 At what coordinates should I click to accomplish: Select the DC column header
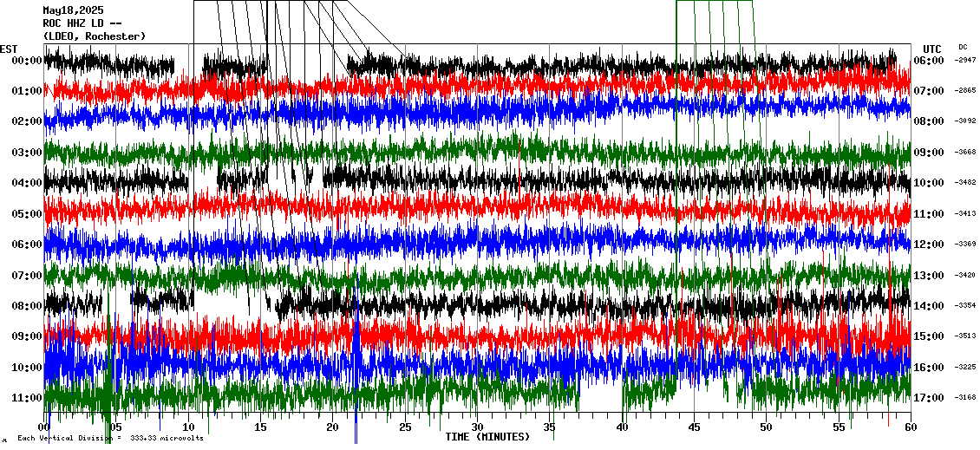(x=963, y=47)
